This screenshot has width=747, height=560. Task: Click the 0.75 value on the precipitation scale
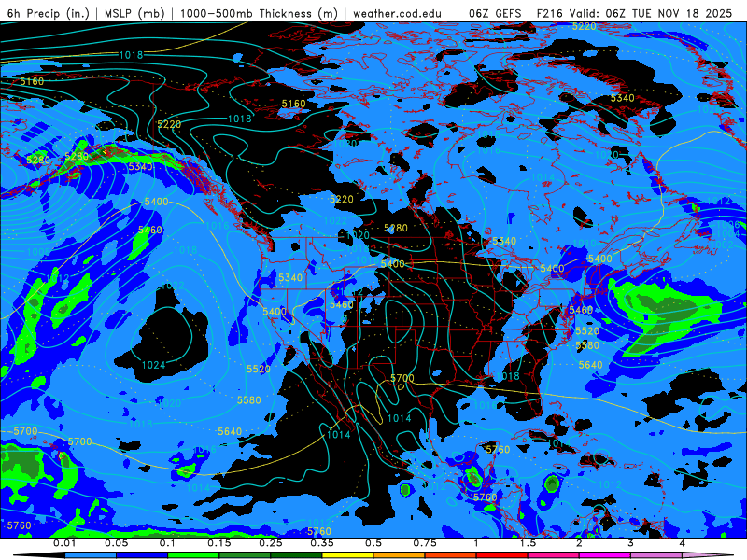[x=425, y=543]
